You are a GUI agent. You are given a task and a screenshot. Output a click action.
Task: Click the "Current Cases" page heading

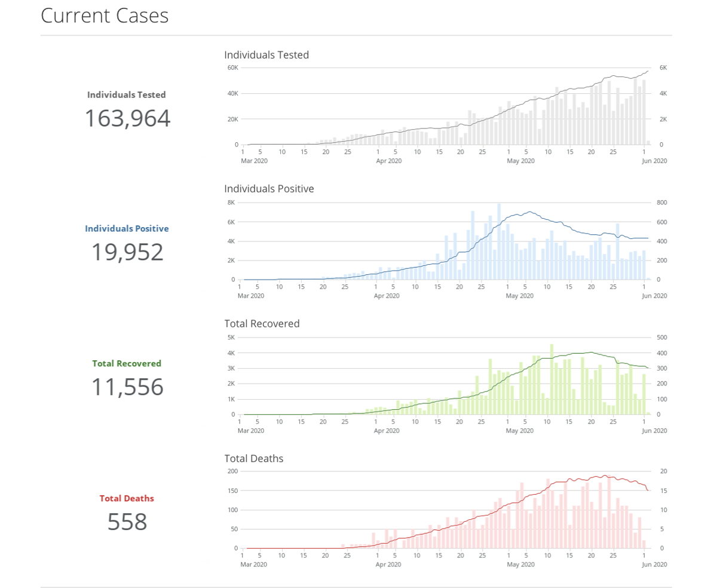(105, 16)
